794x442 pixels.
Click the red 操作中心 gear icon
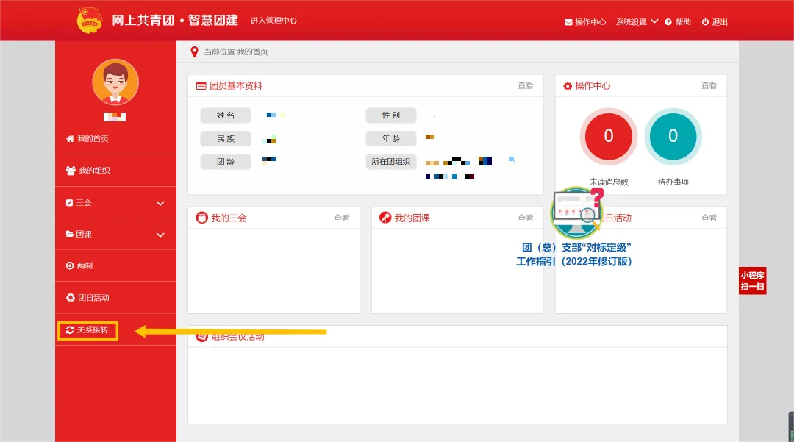568,87
